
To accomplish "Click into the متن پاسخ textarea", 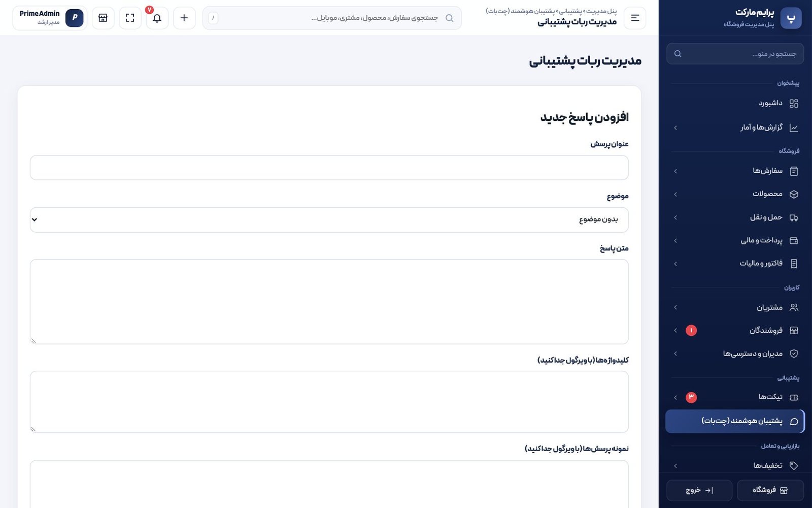I will click(329, 302).
